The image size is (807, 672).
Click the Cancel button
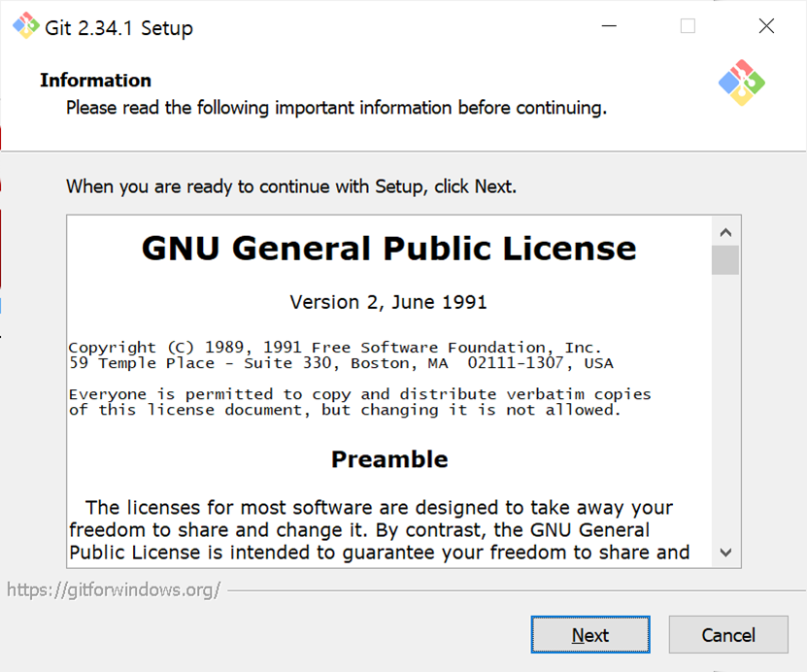[728, 634]
